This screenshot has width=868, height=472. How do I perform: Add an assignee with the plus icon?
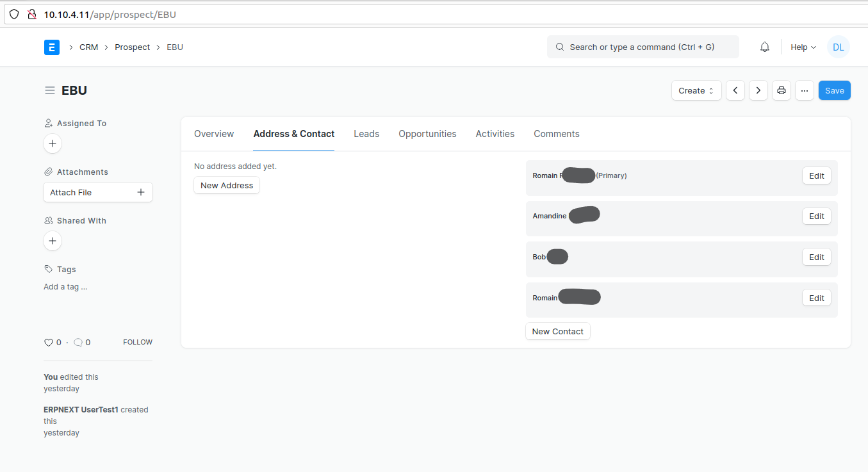click(52, 143)
